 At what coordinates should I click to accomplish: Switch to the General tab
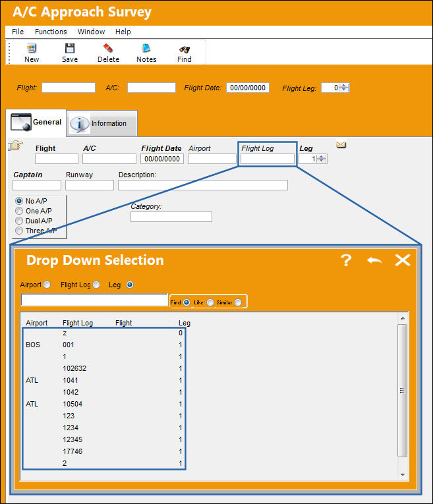coord(36,123)
